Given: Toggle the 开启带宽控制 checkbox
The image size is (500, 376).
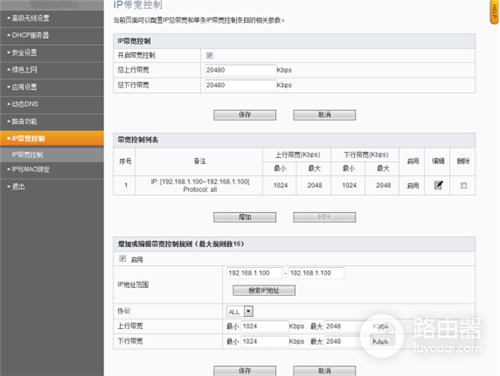Looking at the screenshot, I should click(209, 55).
